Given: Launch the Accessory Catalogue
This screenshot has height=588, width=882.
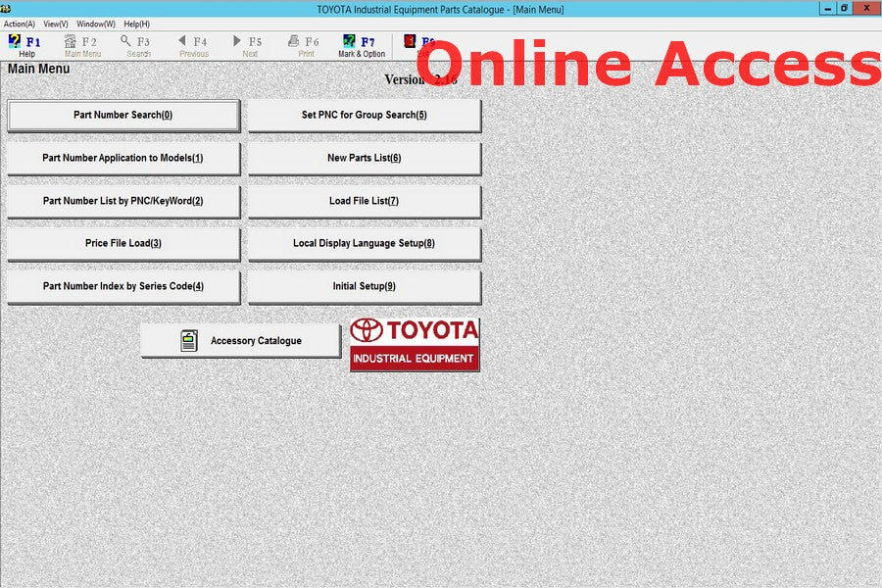Looking at the screenshot, I should pyautogui.click(x=241, y=341).
